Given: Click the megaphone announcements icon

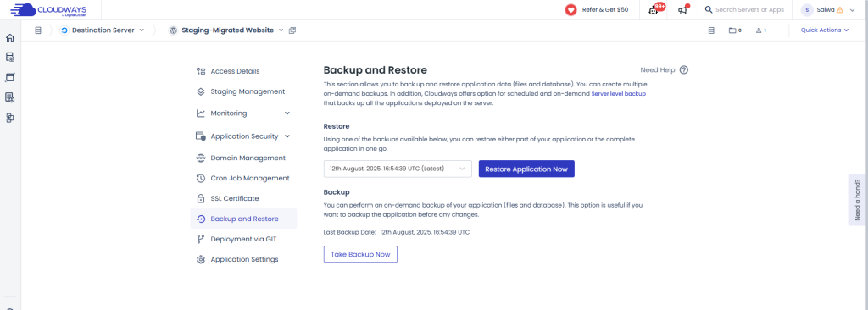Looking at the screenshot, I should (x=683, y=9).
